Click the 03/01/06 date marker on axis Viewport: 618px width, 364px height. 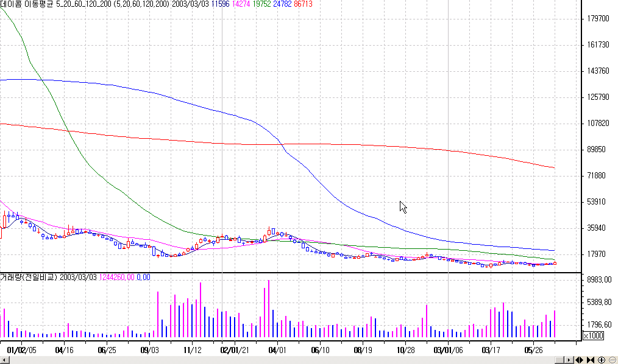(x=448, y=350)
